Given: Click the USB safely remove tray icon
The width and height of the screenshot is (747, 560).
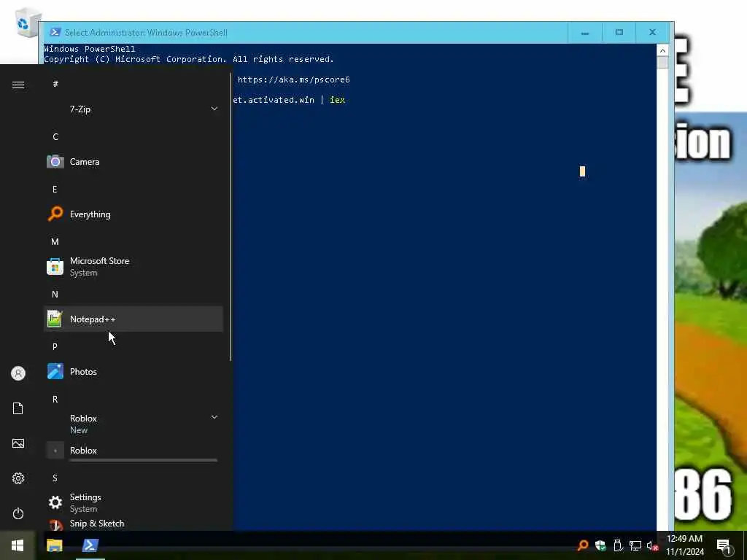Looking at the screenshot, I should coord(618,545).
